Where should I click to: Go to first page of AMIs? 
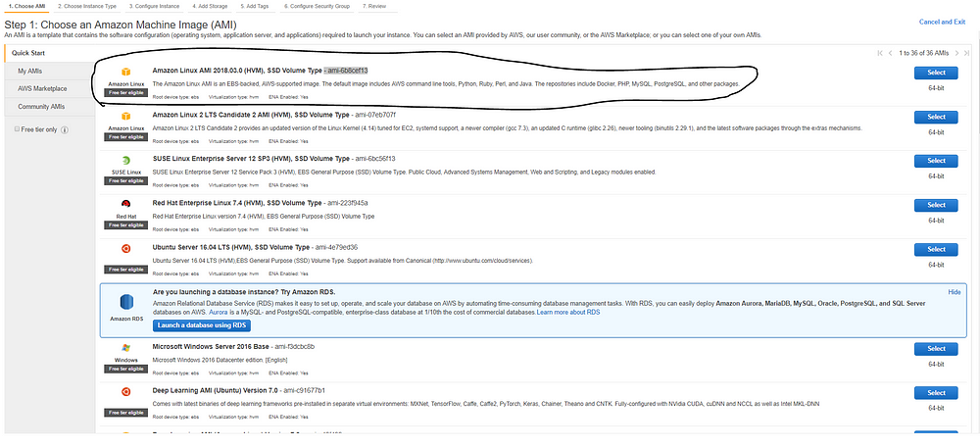click(880, 54)
